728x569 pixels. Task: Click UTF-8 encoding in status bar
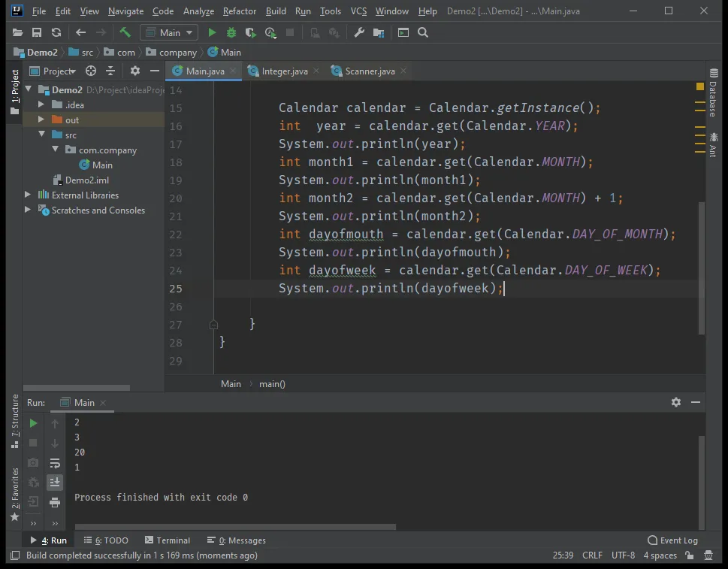tap(623, 555)
